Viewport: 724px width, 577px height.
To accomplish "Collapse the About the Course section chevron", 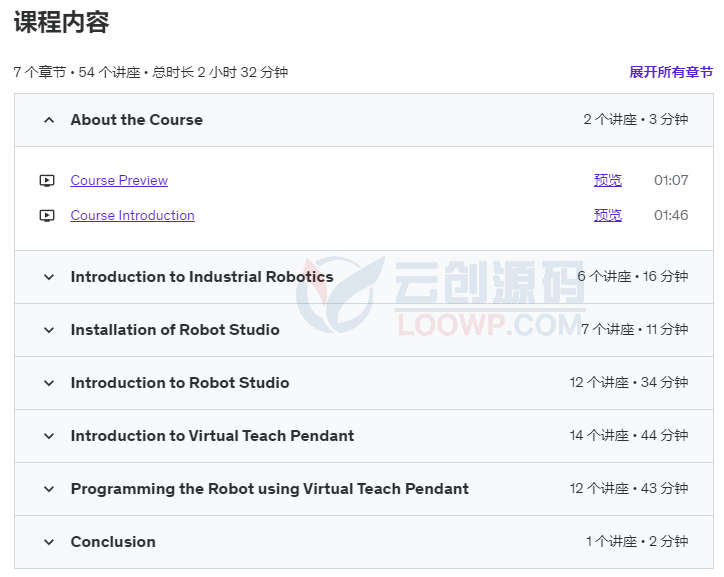I will 49,120.
